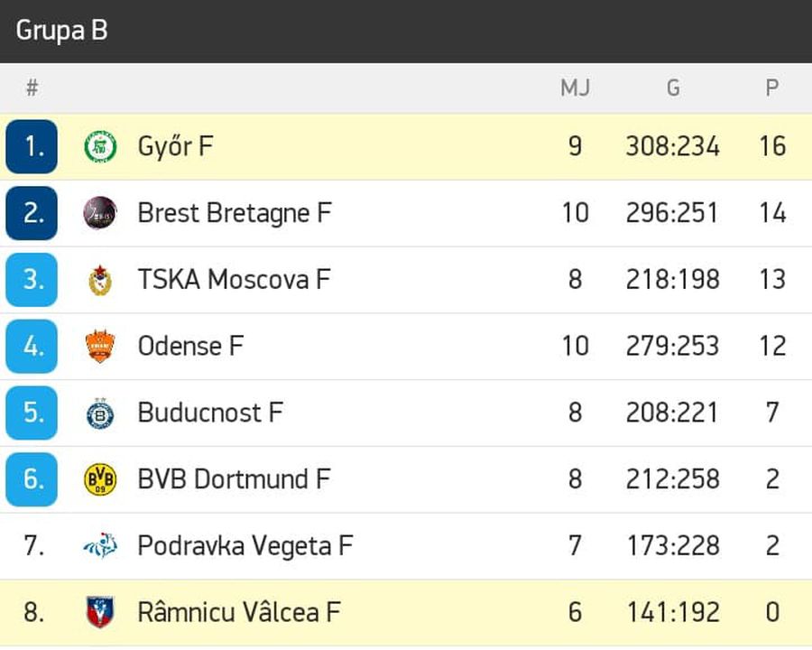Sort by the G goals column header
The height and width of the screenshot is (650, 812).
673,88
